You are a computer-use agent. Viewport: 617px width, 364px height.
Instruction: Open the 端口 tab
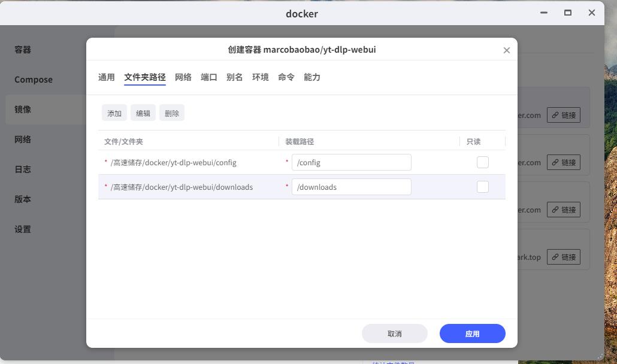(208, 77)
